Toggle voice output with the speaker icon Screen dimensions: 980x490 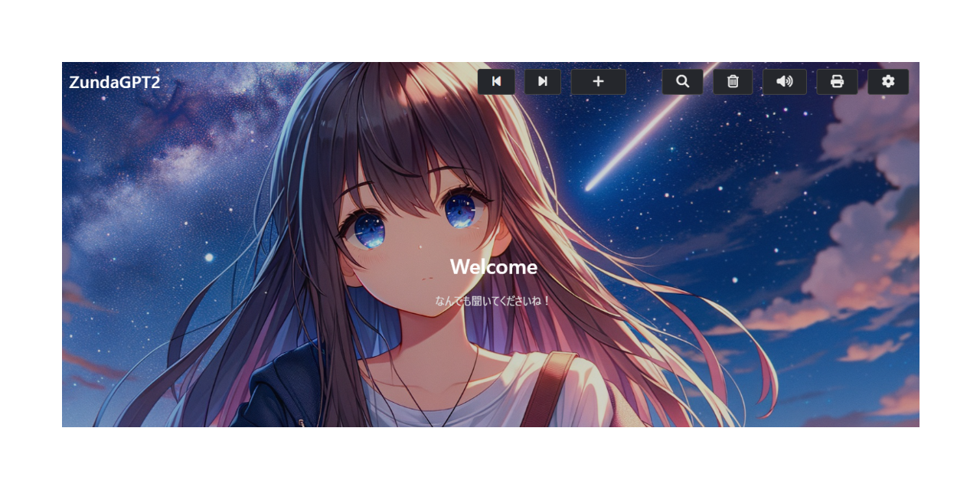click(785, 82)
